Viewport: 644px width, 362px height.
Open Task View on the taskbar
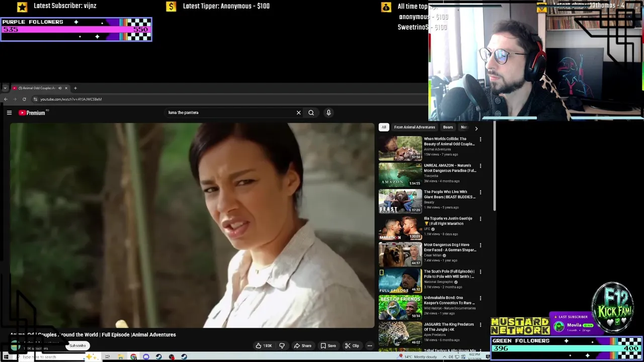point(107,357)
